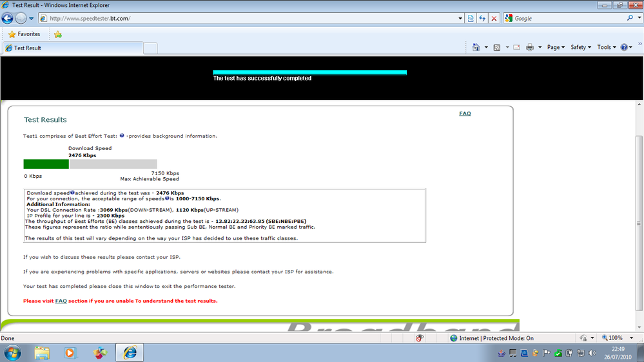Click the Read Mail envelope icon
This screenshot has height=362, width=644.
point(516,47)
